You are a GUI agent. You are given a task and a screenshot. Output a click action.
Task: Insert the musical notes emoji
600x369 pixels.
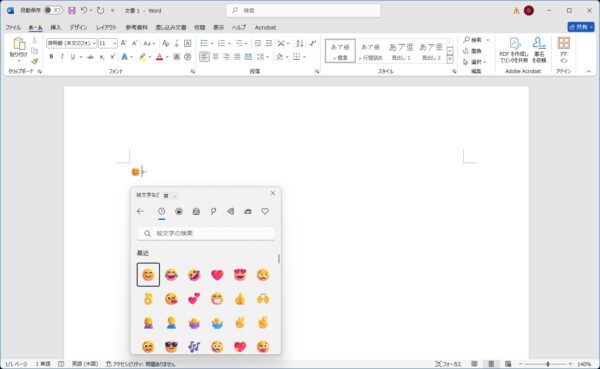tap(194, 347)
